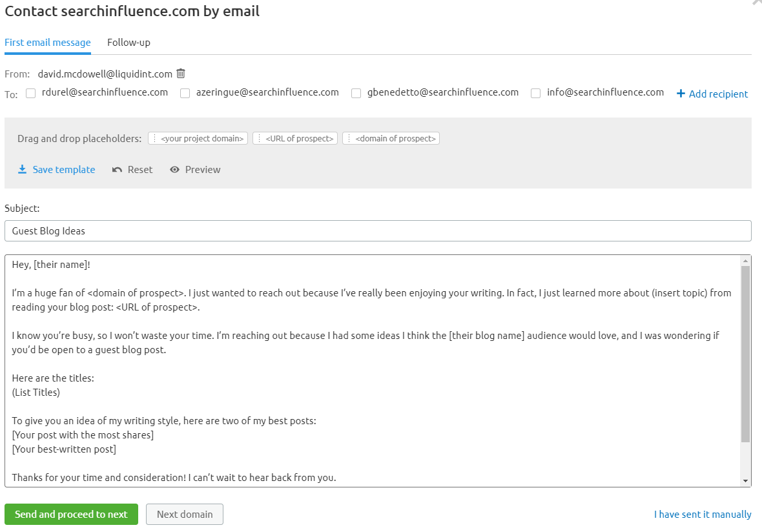This screenshot has height=532, width=762.
Task: Check the rdurel@searchinfluence.com recipient box
Action: tap(30, 93)
